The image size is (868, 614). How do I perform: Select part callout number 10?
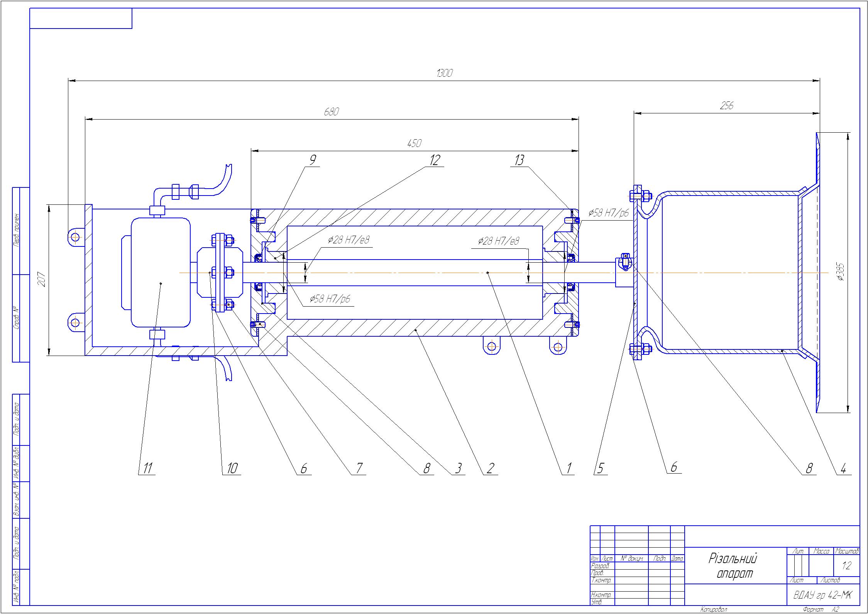pos(232,468)
